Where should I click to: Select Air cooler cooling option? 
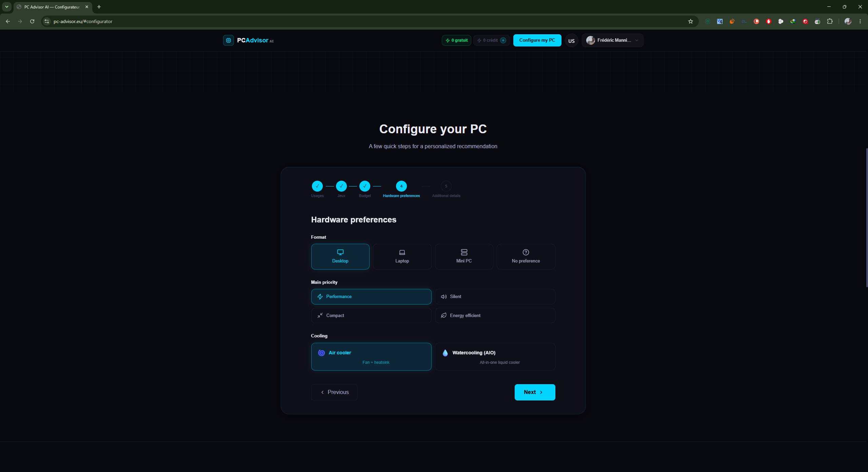[x=371, y=357]
